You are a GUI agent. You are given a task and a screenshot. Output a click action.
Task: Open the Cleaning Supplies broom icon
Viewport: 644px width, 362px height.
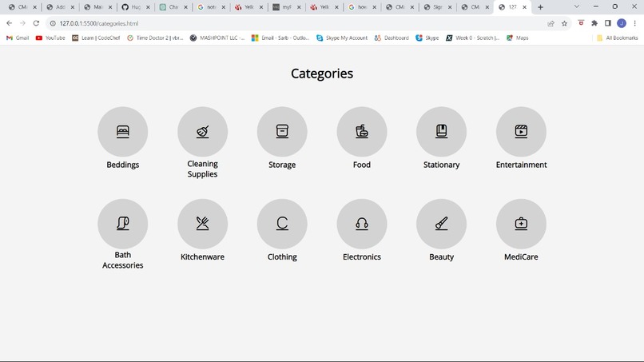coord(202,132)
